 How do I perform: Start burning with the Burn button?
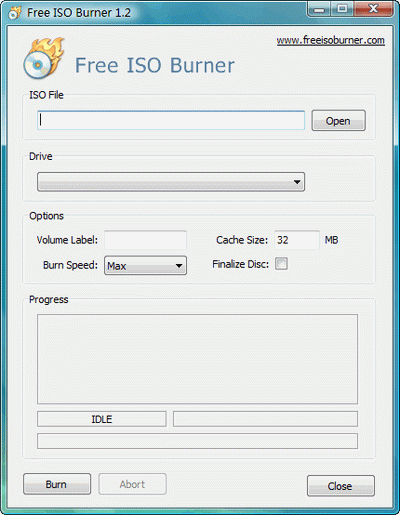[57, 484]
